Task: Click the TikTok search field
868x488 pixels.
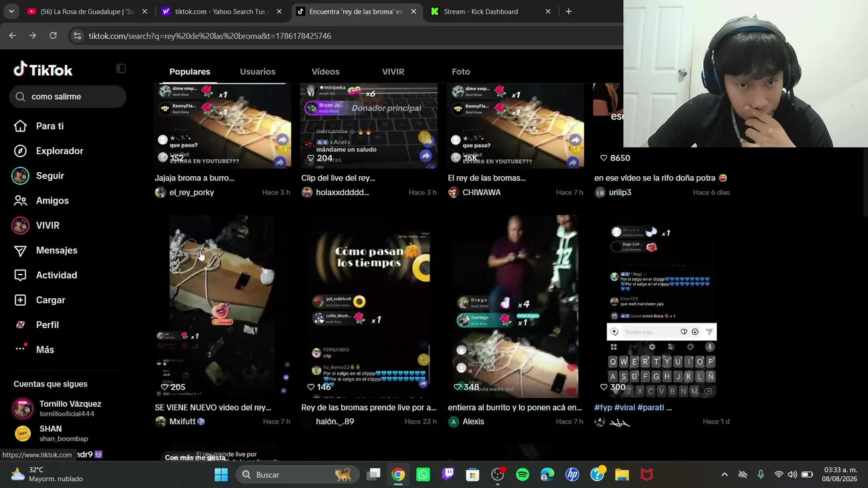Action: 68,97
